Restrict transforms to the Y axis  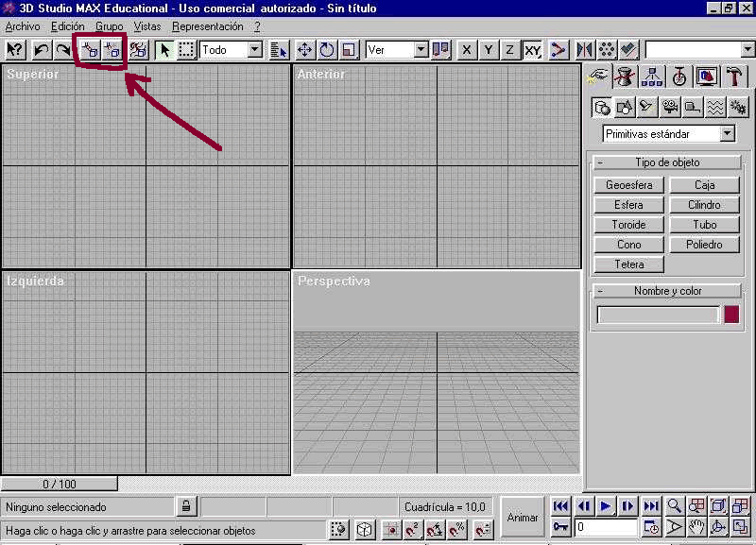[489, 50]
